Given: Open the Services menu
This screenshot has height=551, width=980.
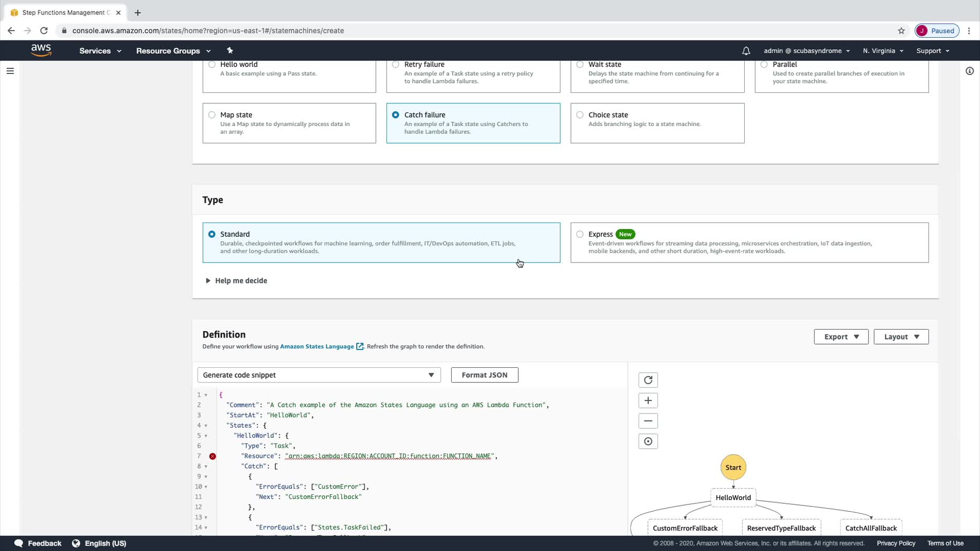Looking at the screenshot, I should 100,51.
